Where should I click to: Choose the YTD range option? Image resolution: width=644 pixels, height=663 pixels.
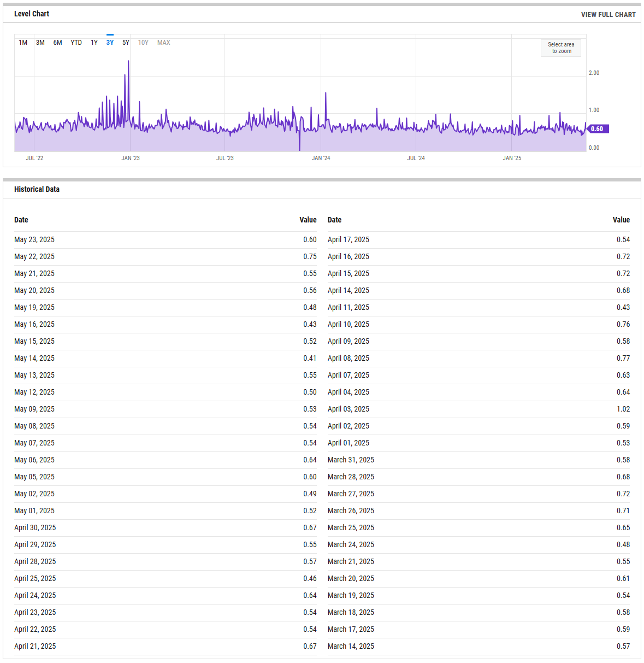76,43
